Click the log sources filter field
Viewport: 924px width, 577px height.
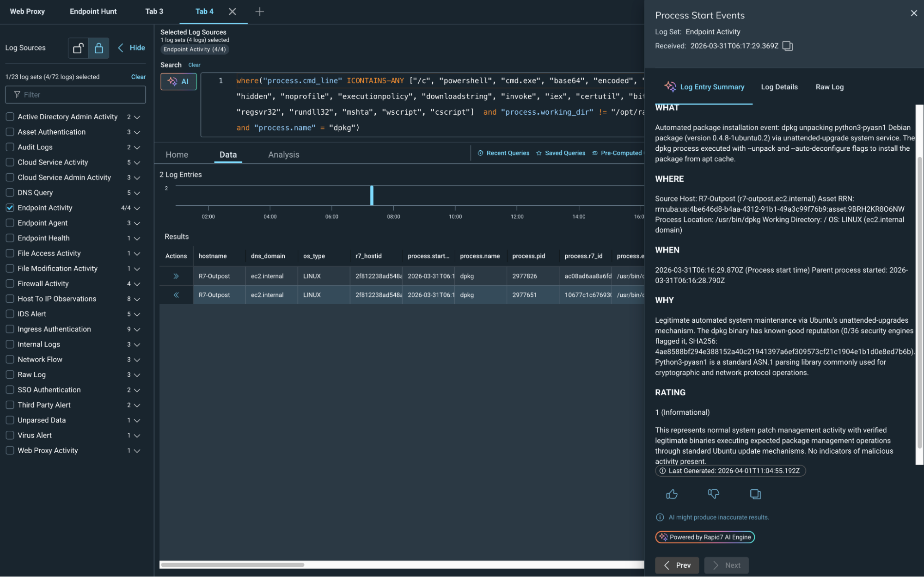coord(75,94)
